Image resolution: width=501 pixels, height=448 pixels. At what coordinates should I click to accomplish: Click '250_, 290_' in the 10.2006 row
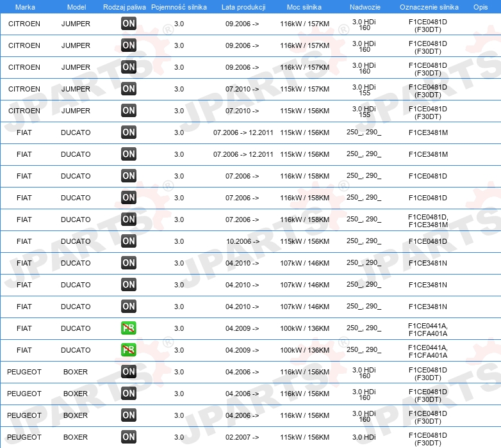pos(364,241)
